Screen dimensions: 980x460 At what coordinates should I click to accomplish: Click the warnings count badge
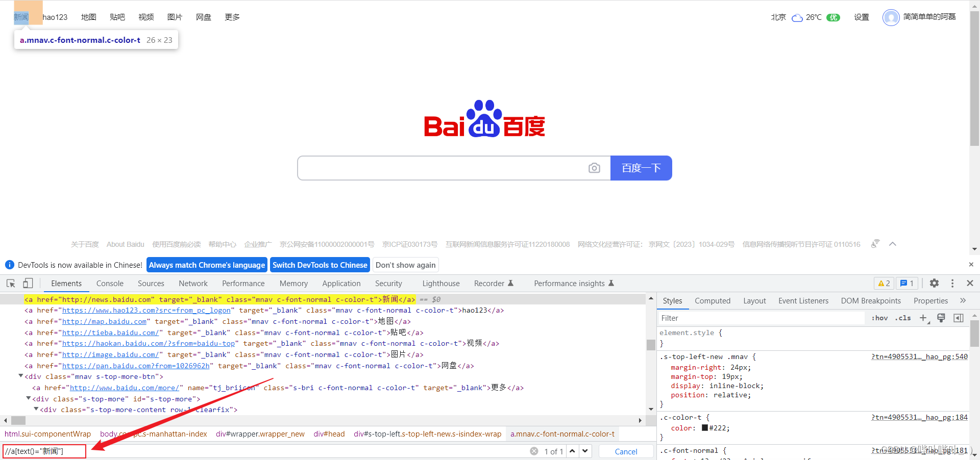884,284
